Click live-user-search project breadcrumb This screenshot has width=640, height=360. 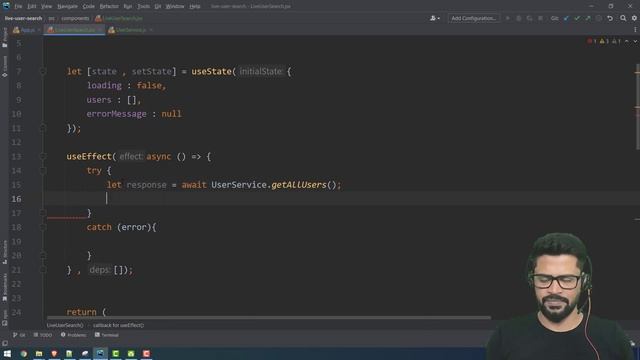pyautogui.click(x=23, y=18)
